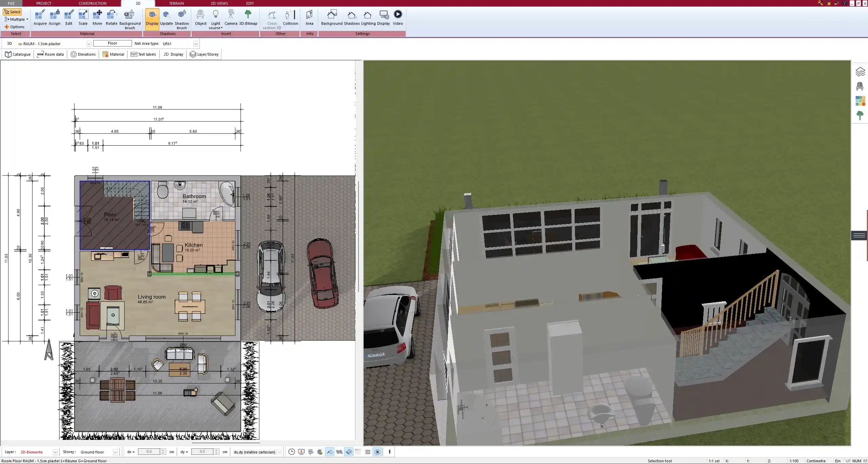The image size is (868, 464).
Task: Insert a Camera
Action: pyautogui.click(x=231, y=18)
